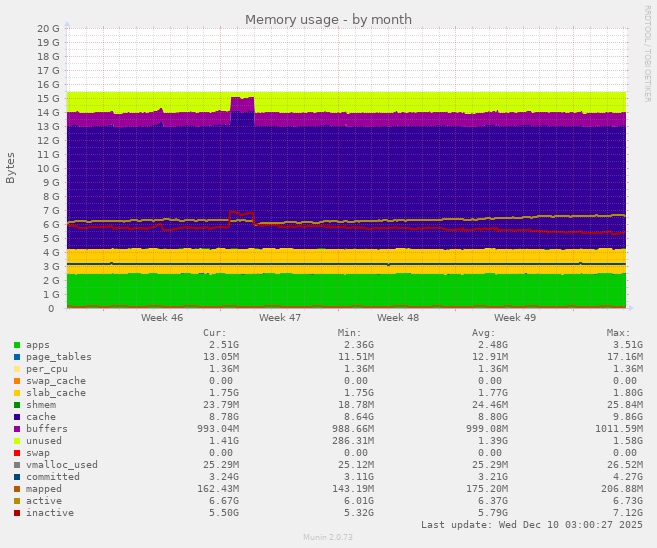The width and height of the screenshot is (657, 548).
Task: Click the 'Munin 2.0.73' footer text
Action: click(x=328, y=537)
